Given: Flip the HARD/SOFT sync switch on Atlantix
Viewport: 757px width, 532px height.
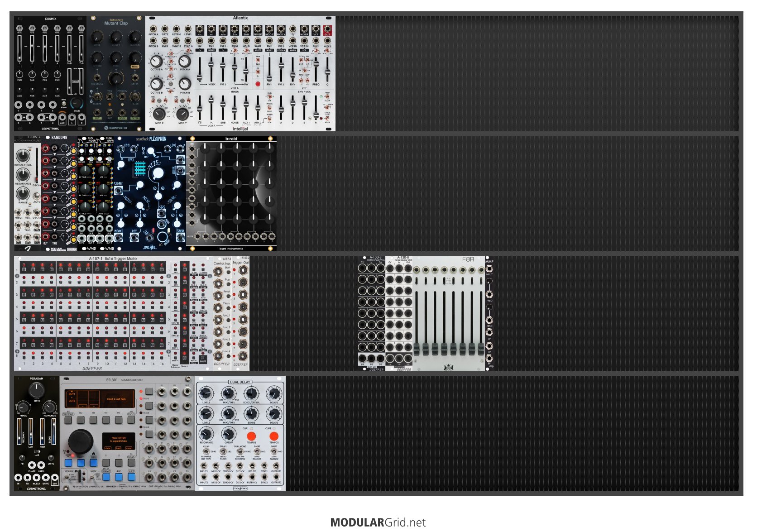Looking at the screenshot, I should (x=171, y=54).
